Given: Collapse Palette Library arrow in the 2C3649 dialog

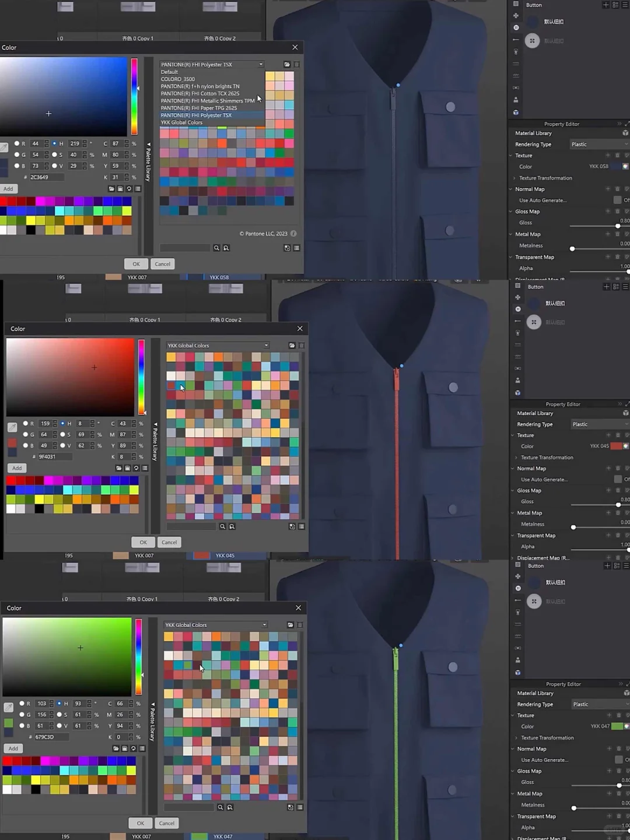Looking at the screenshot, I should [x=148, y=145].
